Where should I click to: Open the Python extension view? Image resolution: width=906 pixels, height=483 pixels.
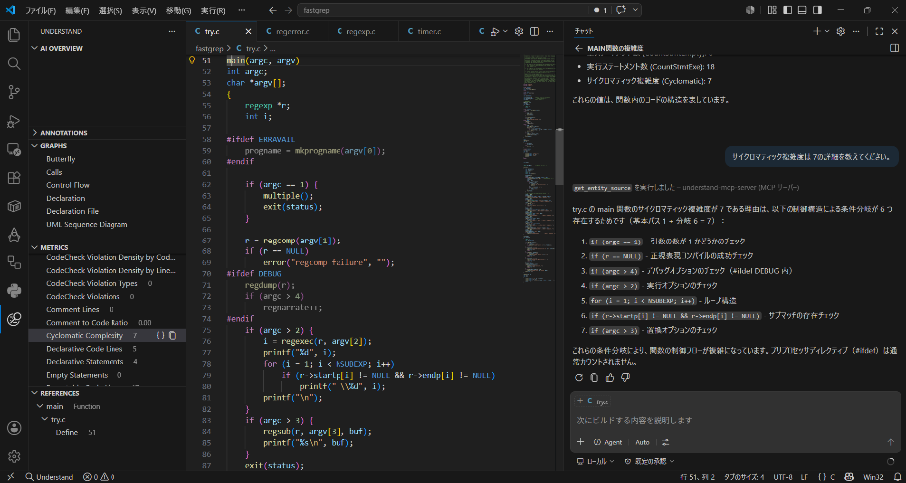[14, 290]
